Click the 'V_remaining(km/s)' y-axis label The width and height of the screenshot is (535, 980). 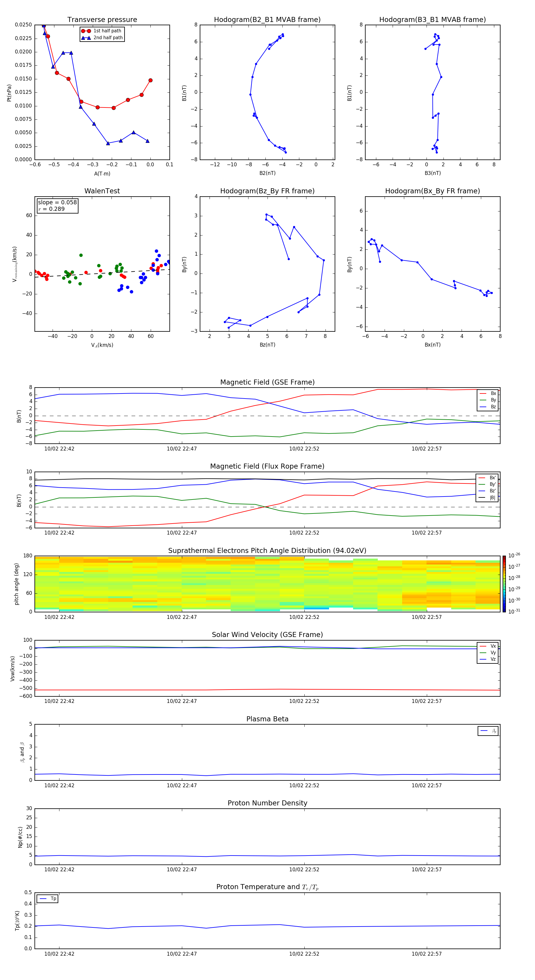click(x=15, y=264)
